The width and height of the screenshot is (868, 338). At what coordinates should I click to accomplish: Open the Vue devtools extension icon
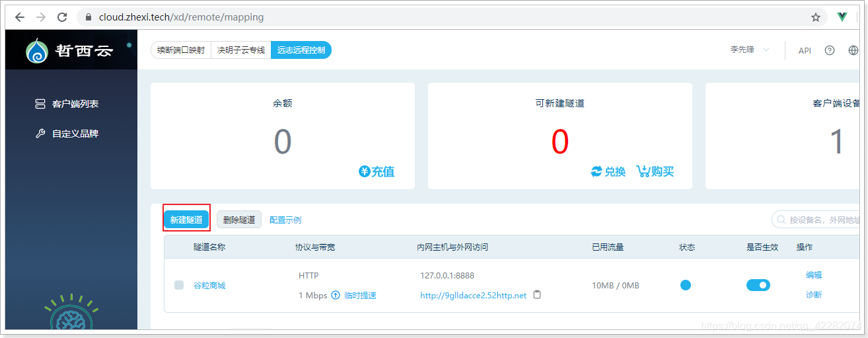click(842, 17)
